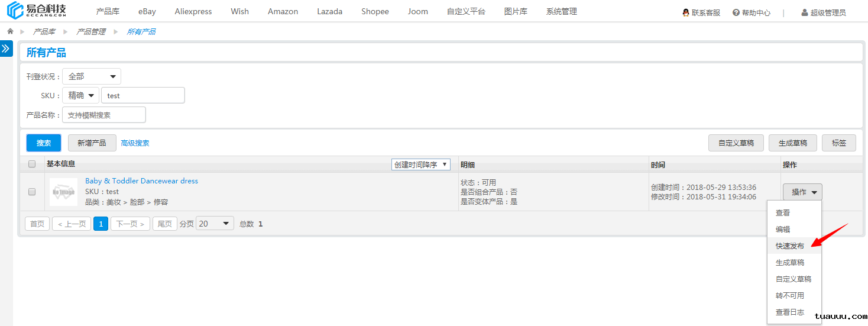Viewport: 868px width, 326px height.
Task: Open 联系客服 customer service QQ icon
Action: coord(686,12)
